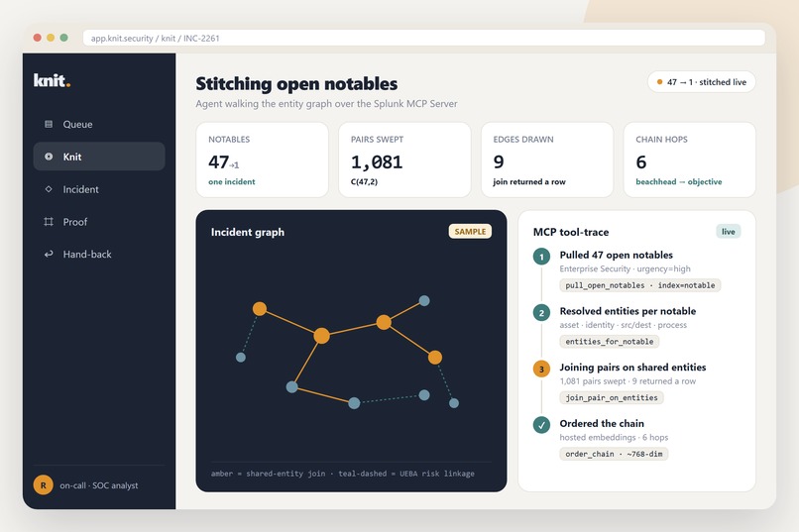Viewport: 799px width, 532px height.
Task: Click the R user avatar
Action: (x=44, y=485)
